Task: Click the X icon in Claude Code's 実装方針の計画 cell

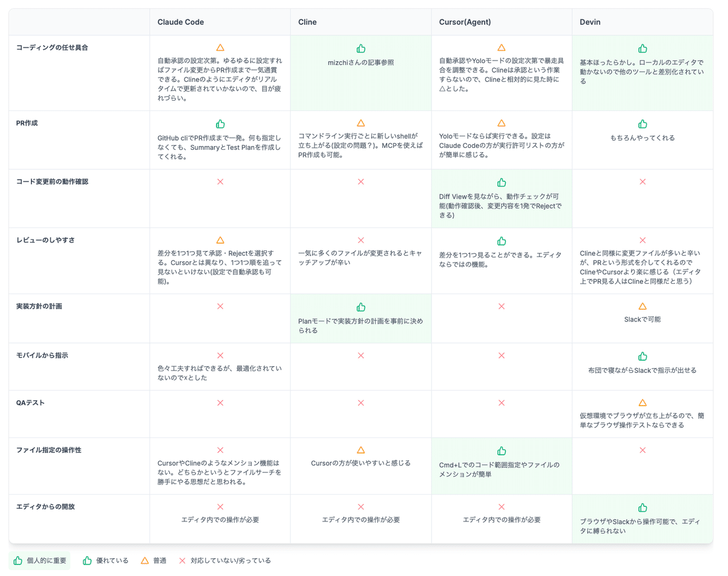Action: pyautogui.click(x=220, y=306)
